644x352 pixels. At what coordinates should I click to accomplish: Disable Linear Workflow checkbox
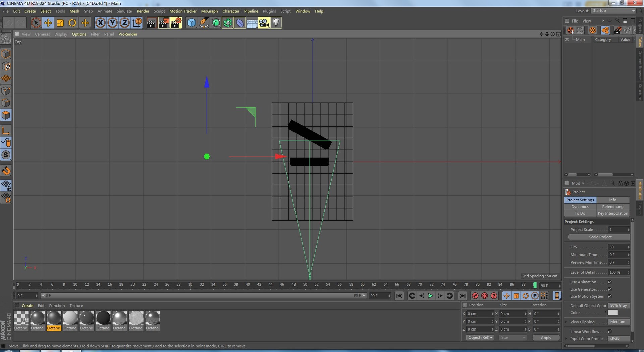pos(610,332)
